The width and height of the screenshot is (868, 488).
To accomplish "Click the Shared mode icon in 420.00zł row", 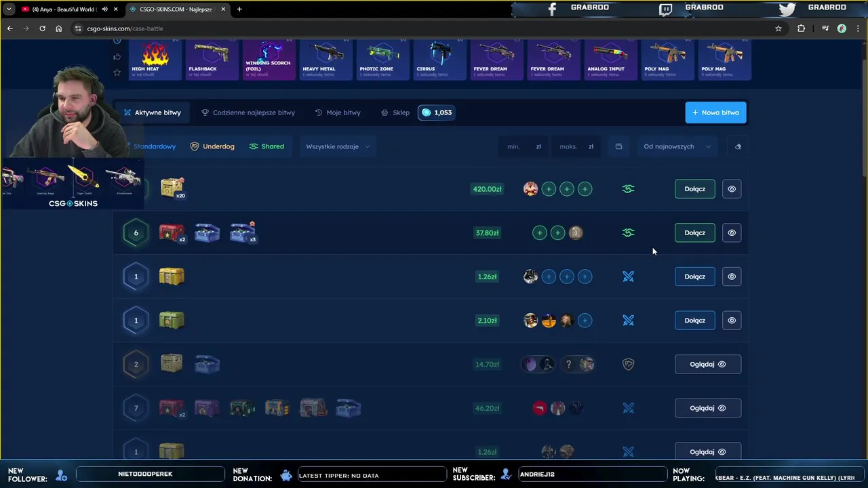I will [628, 189].
